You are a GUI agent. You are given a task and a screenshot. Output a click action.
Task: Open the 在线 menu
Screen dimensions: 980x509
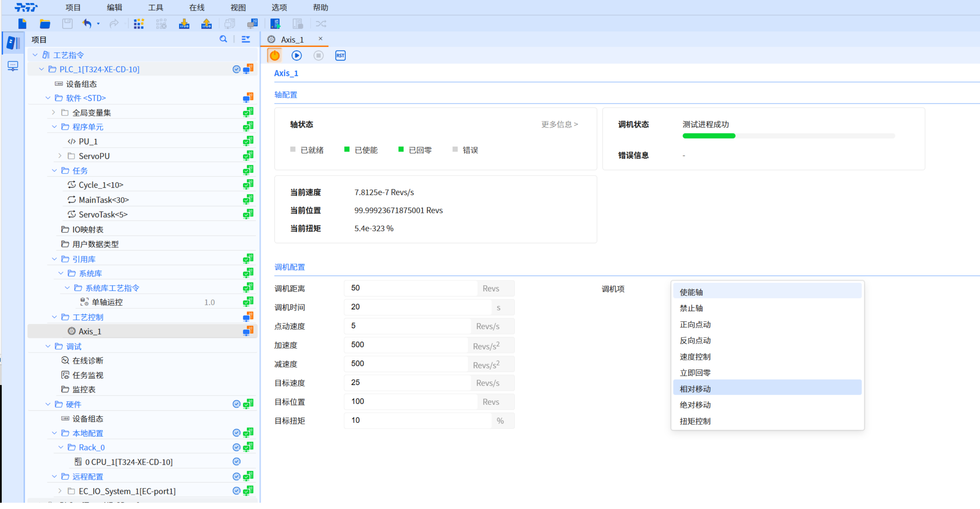tap(197, 8)
